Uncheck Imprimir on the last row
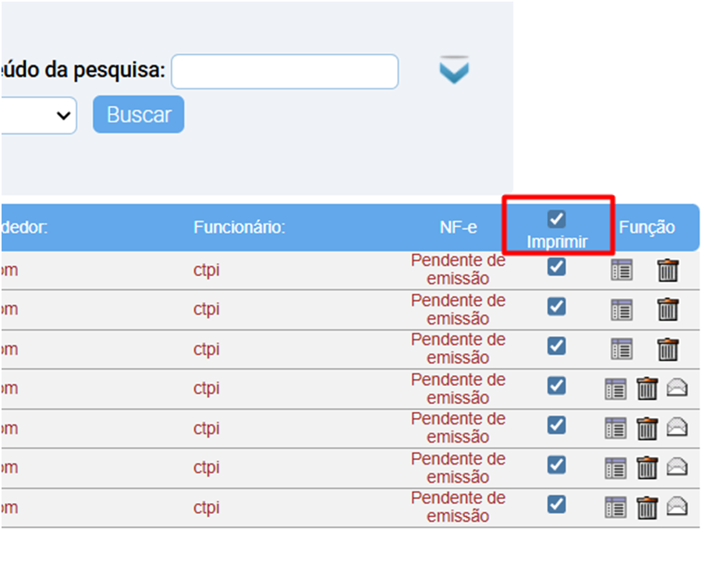 pyautogui.click(x=555, y=505)
